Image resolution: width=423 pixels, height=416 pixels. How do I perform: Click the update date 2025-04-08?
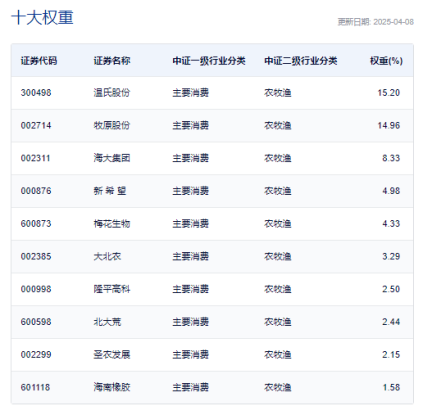393,22
